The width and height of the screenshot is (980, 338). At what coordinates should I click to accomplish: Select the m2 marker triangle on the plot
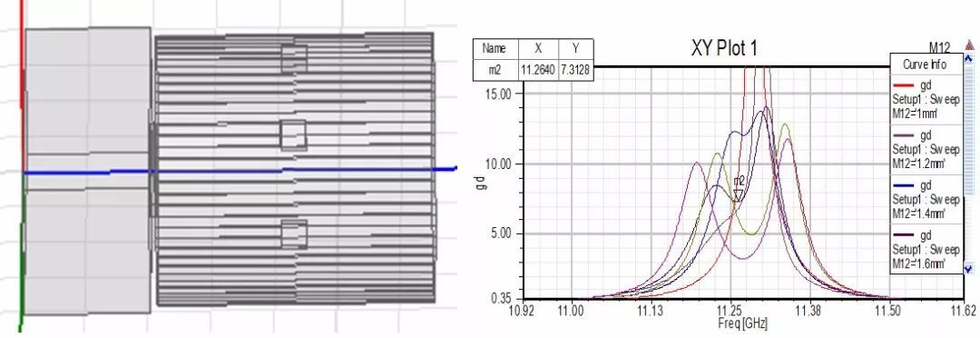[738, 196]
